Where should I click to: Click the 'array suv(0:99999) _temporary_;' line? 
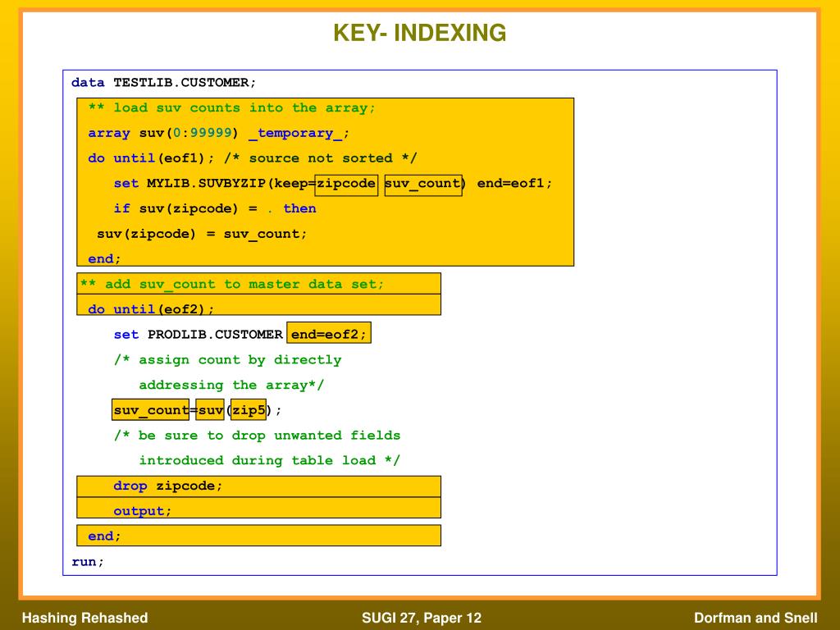[218, 133]
